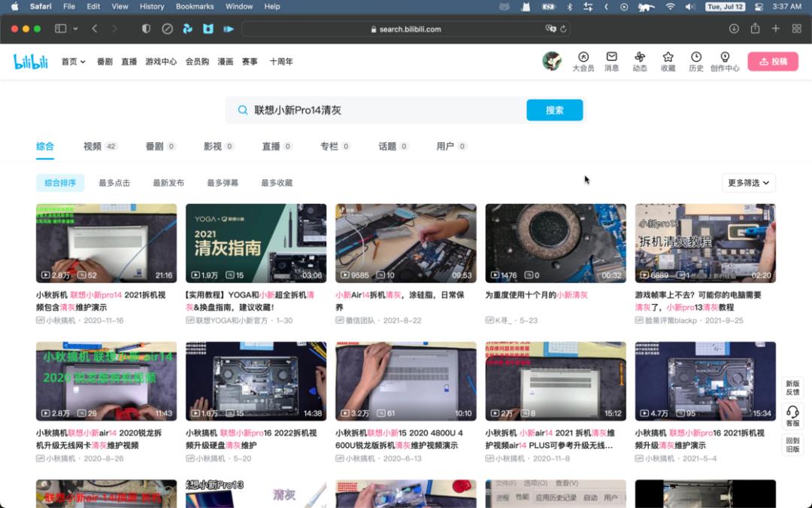This screenshot has width=812, height=508.
Task: Select 最多点击 sort option
Action: pos(114,183)
